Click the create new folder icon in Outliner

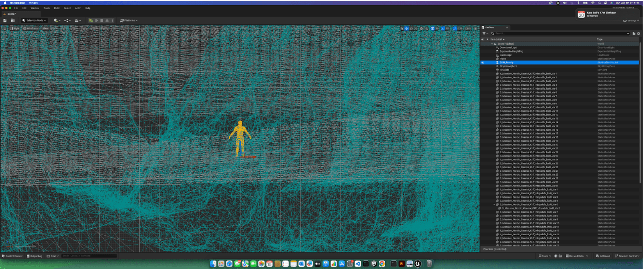pos(634,33)
